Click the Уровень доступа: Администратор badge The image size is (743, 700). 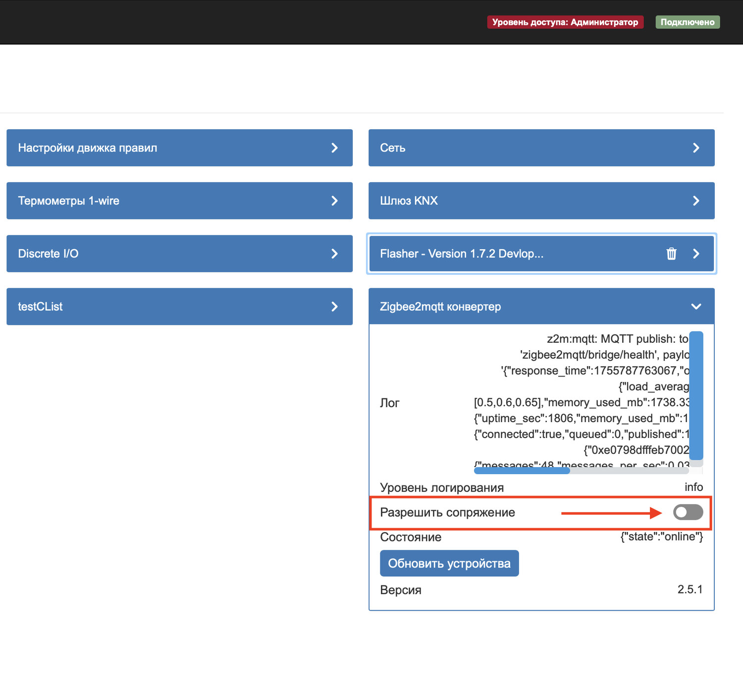click(565, 22)
